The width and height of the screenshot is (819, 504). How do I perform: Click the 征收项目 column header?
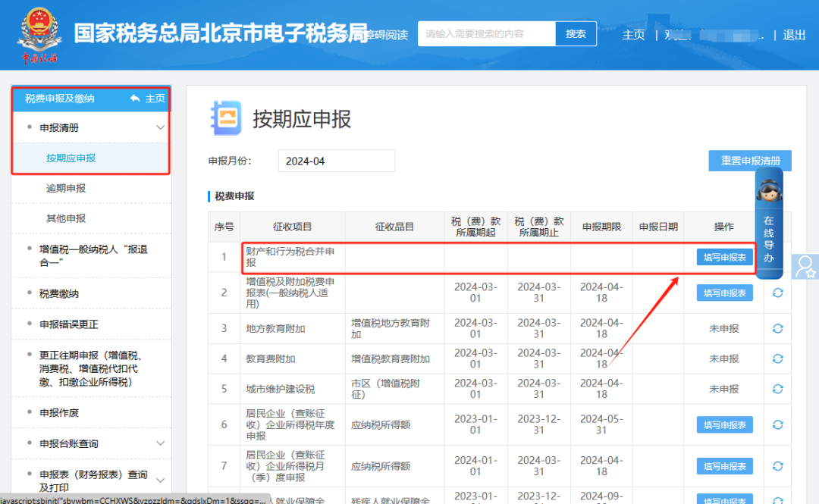point(292,227)
